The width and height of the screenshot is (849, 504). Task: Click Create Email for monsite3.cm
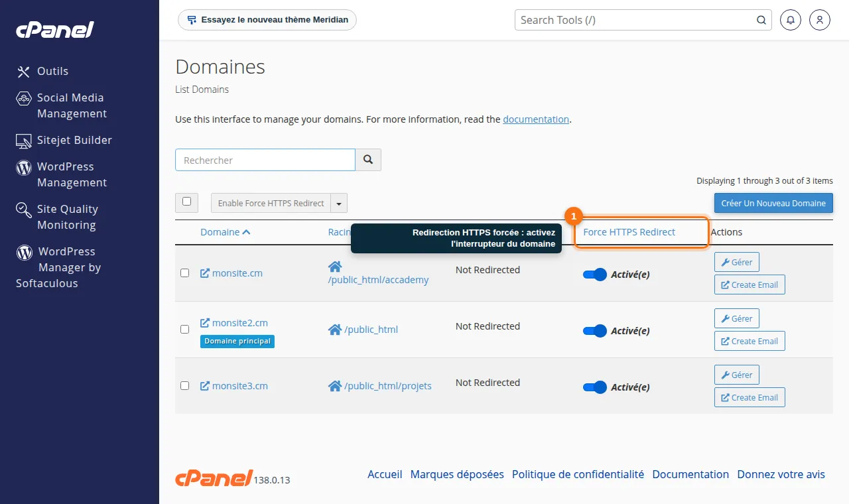(750, 397)
